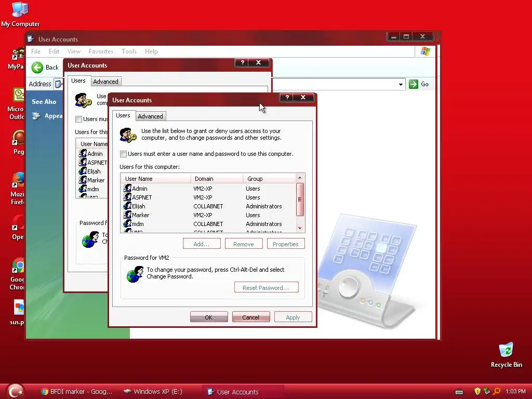Sort by the Group column header
This screenshot has height=399, width=532.
(270, 179)
